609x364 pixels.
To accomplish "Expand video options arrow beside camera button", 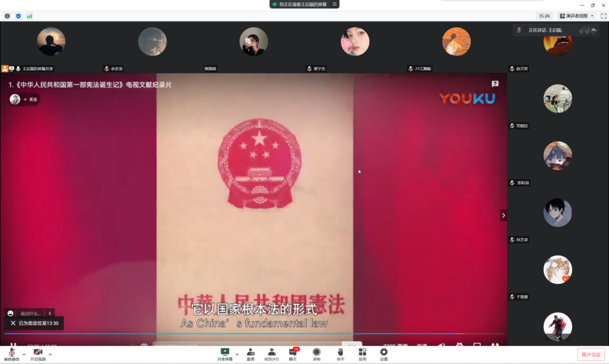I will 50,354.
